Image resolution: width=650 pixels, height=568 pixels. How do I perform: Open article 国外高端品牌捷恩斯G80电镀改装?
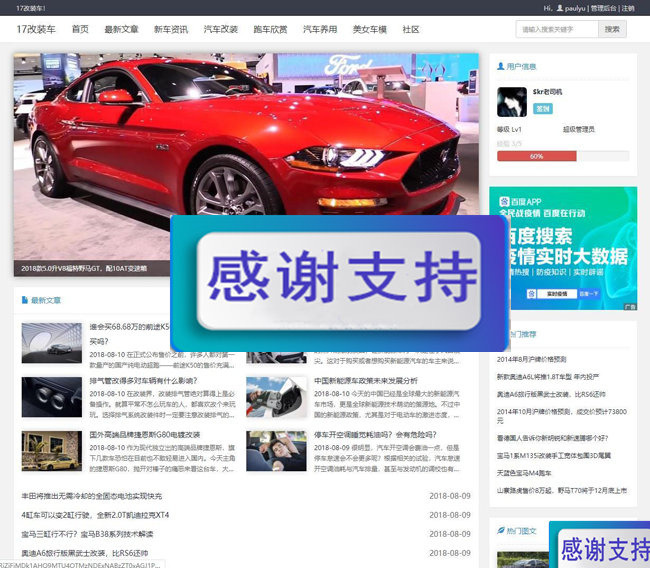[x=145, y=434]
